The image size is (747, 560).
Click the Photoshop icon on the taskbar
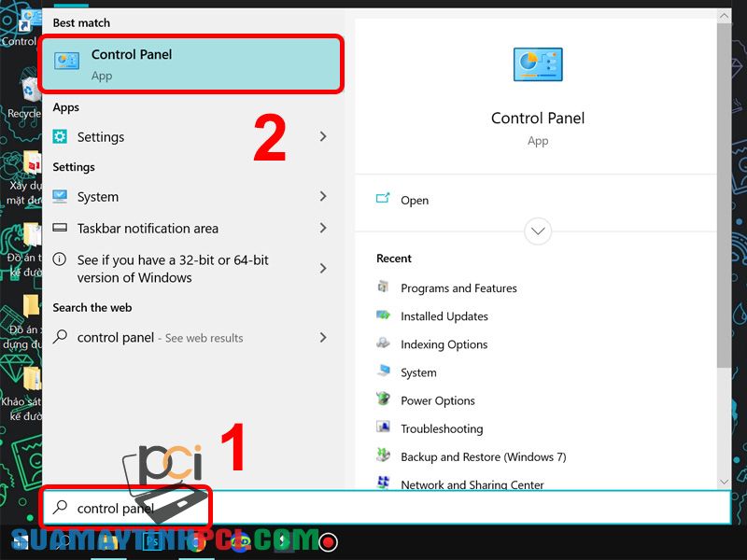153,542
